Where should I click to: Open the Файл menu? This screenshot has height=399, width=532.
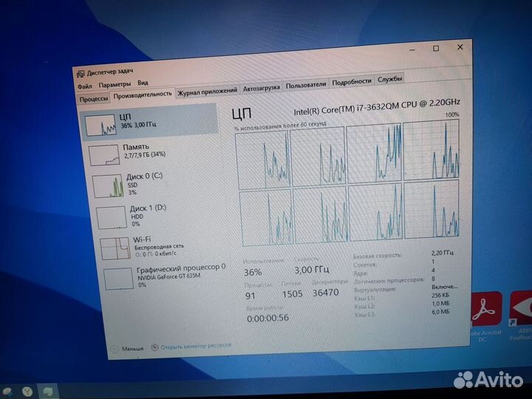click(x=84, y=86)
